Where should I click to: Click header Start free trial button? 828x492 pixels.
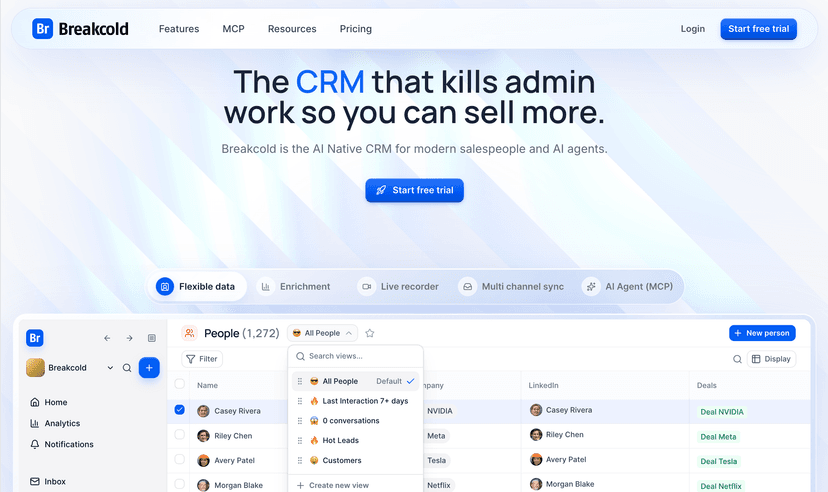click(x=758, y=29)
